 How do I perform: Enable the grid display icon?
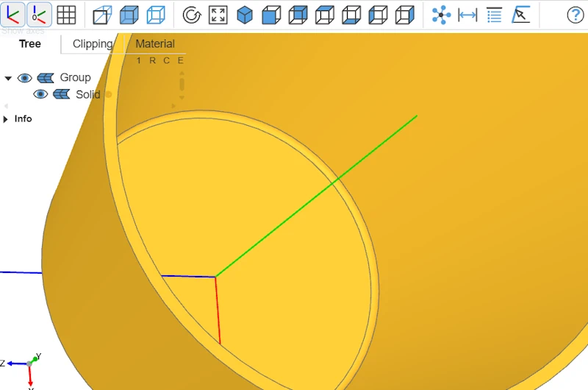66,15
